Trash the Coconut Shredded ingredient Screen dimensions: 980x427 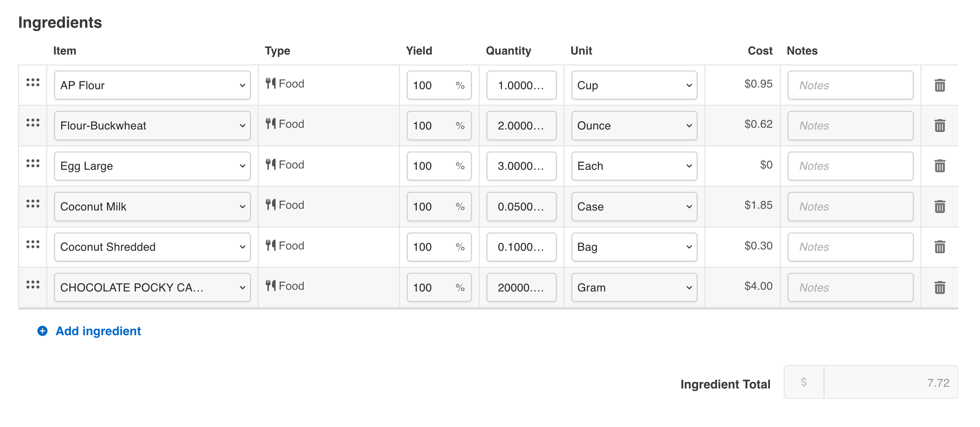point(939,247)
